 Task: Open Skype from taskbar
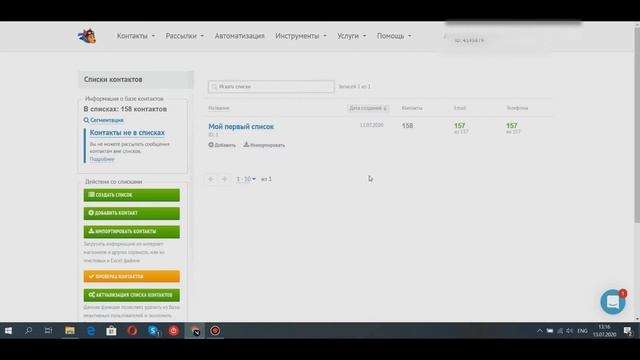pyautogui.click(x=153, y=331)
